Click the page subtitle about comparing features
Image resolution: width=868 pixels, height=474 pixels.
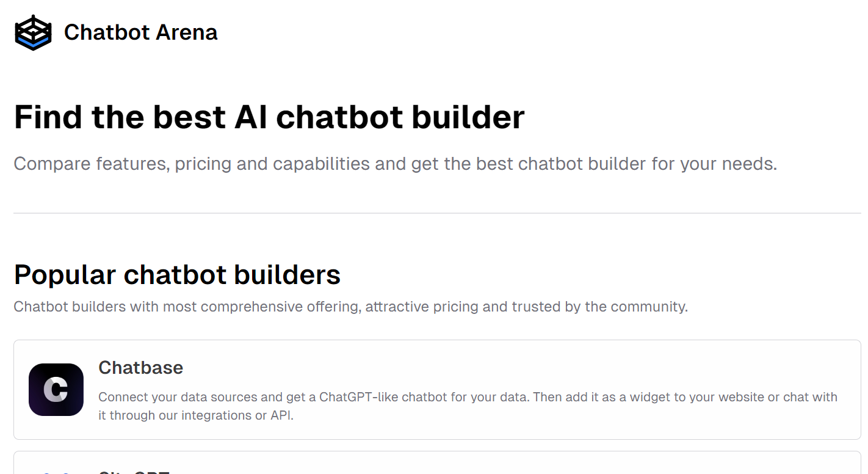[x=396, y=163]
